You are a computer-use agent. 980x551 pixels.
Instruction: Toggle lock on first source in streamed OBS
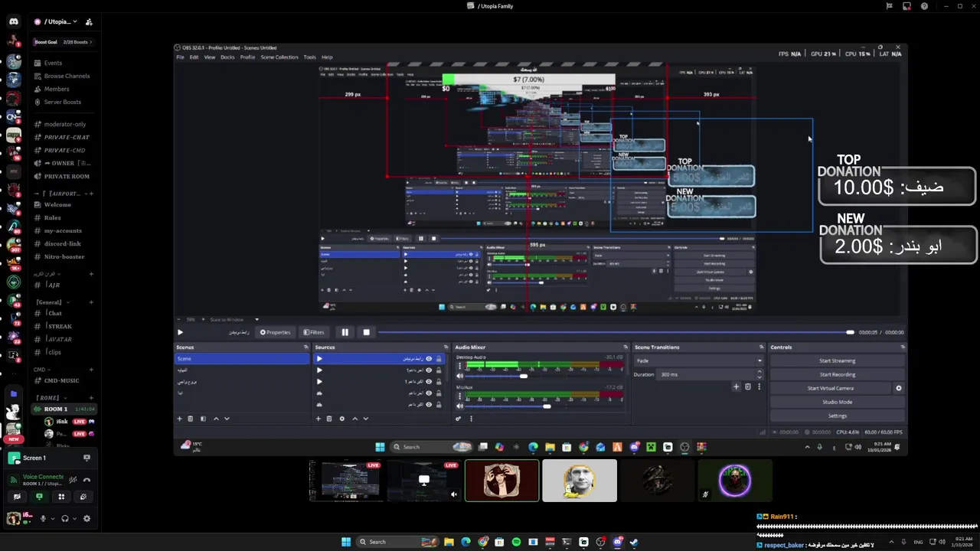click(439, 359)
